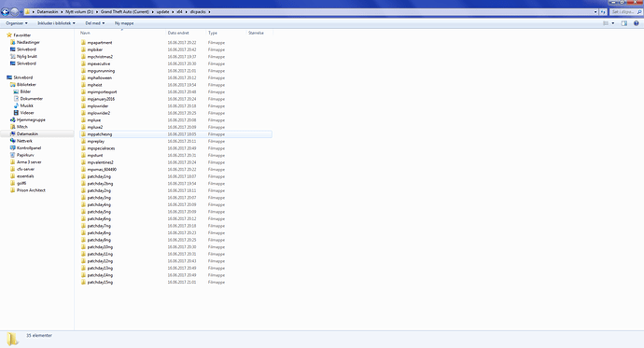Click the update breadcrumb in address bar

click(x=162, y=12)
